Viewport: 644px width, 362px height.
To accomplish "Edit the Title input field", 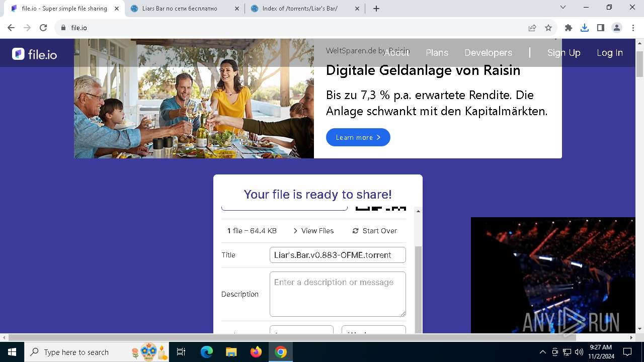I will pyautogui.click(x=338, y=255).
